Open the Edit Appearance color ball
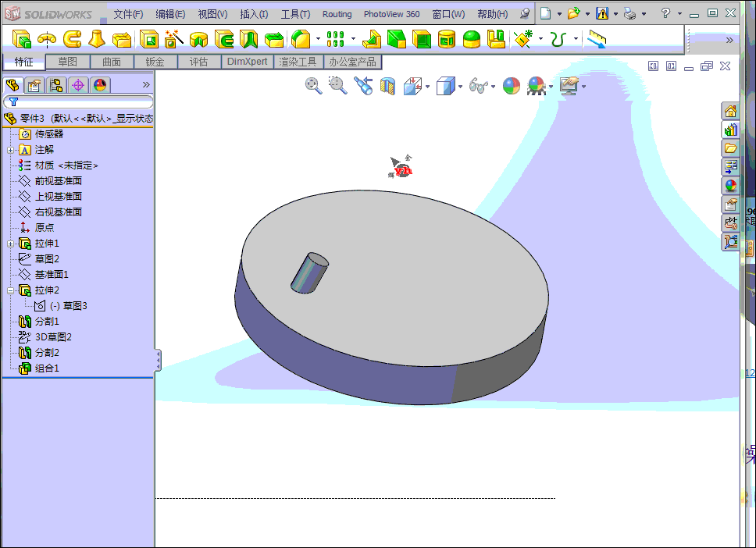756x548 pixels. (512, 87)
